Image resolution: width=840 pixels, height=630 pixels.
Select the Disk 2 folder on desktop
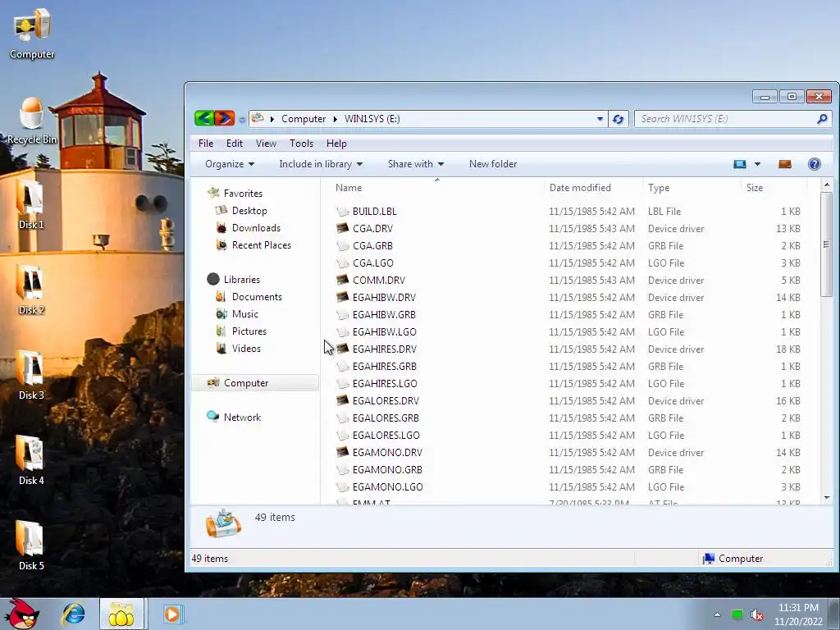coord(30,290)
